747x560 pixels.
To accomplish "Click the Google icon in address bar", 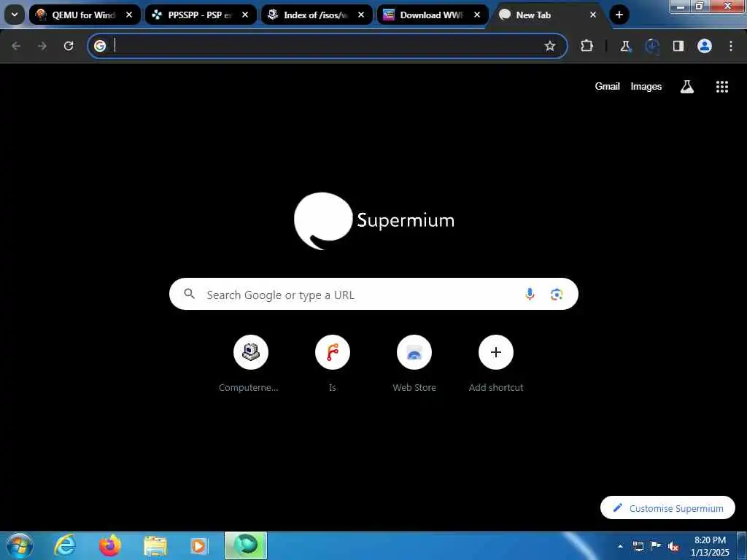I will point(99,46).
